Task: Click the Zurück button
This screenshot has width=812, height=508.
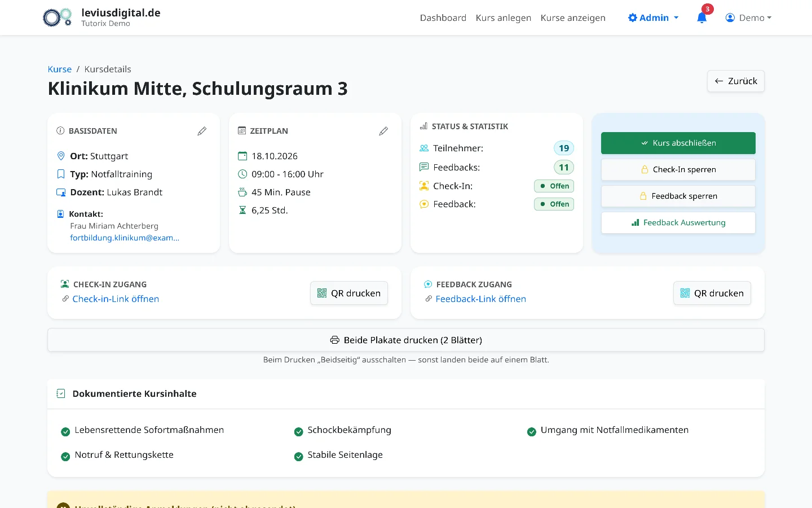Action: 736,81
